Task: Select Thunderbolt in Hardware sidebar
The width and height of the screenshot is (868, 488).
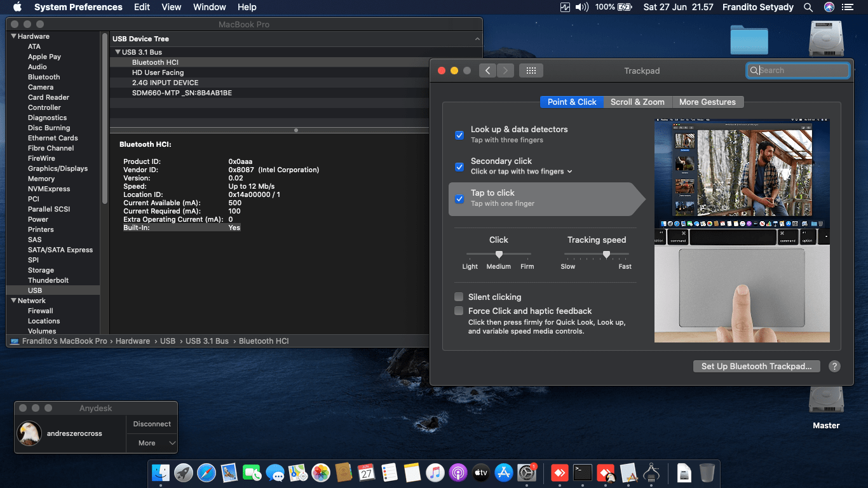Action: 48,280
